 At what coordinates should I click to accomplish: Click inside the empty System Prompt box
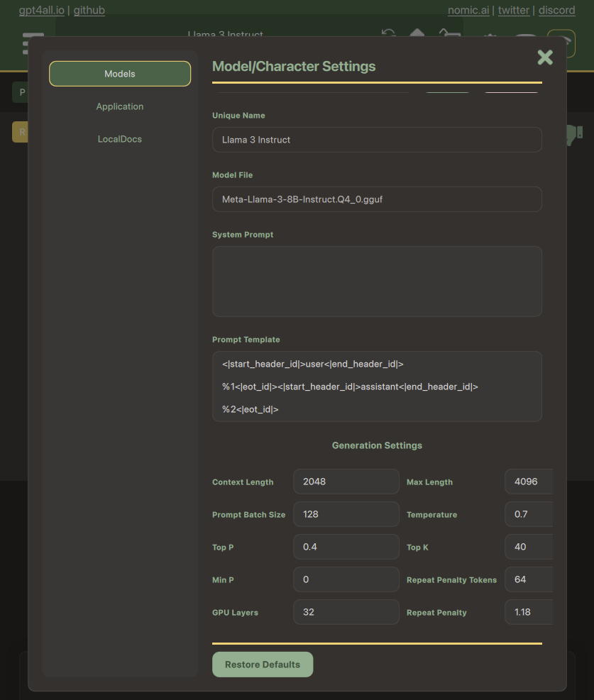tap(377, 282)
